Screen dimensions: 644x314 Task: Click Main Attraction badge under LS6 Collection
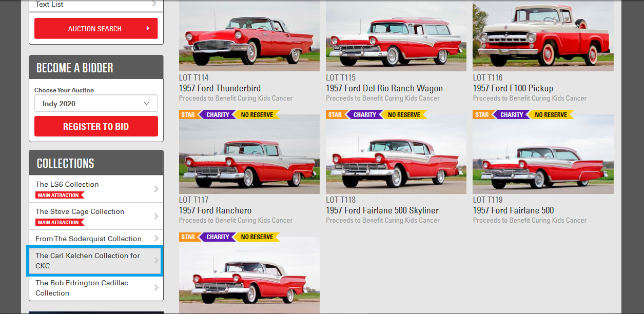[x=60, y=195]
